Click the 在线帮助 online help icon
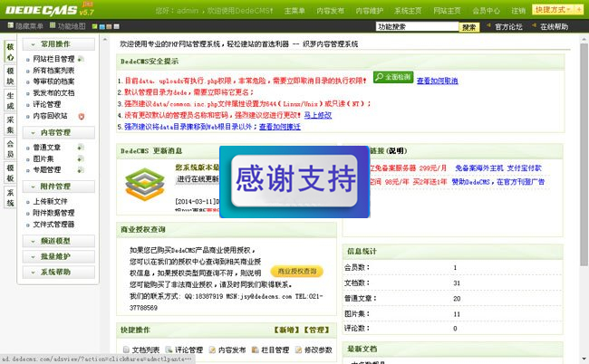The image size is (589, 364). pos(534,26)
